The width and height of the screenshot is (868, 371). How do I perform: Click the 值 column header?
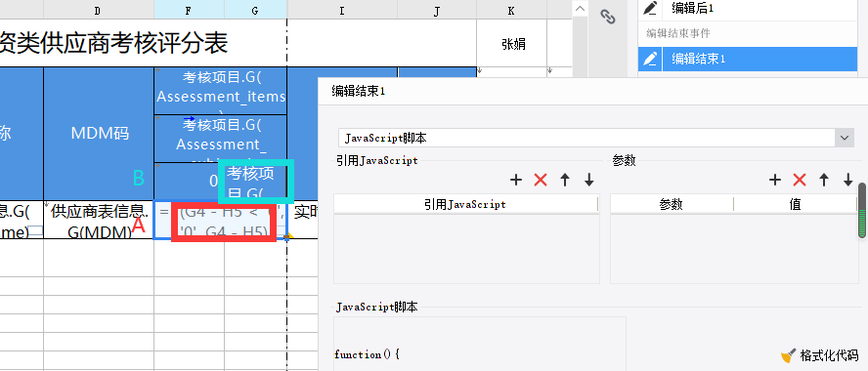796,205
